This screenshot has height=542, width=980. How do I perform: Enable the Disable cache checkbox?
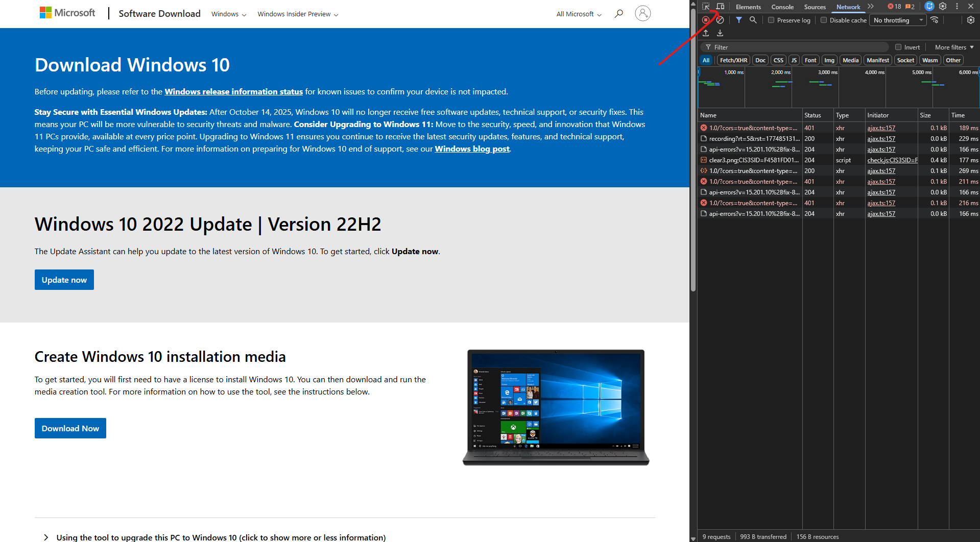point(824,20)
